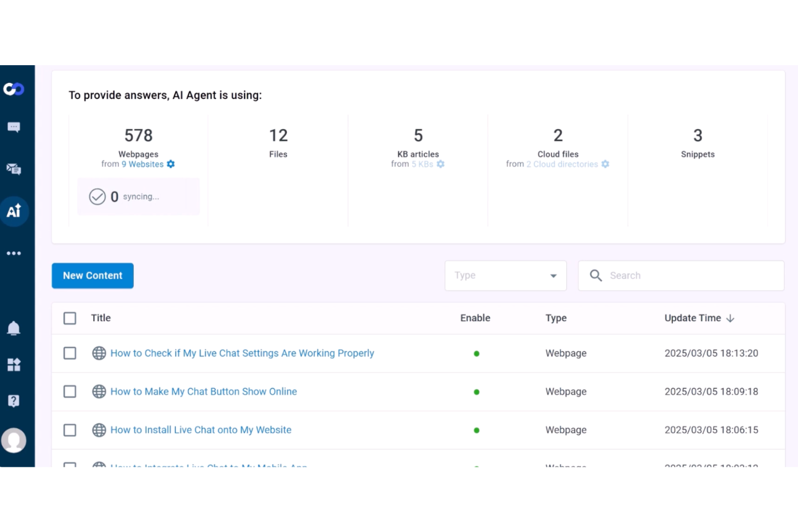Image resolution: width=798 pixels, height=532 pixels.
Task: Open notifications via the bell icon
Action: pyautogui.click(x=13, y=328)
